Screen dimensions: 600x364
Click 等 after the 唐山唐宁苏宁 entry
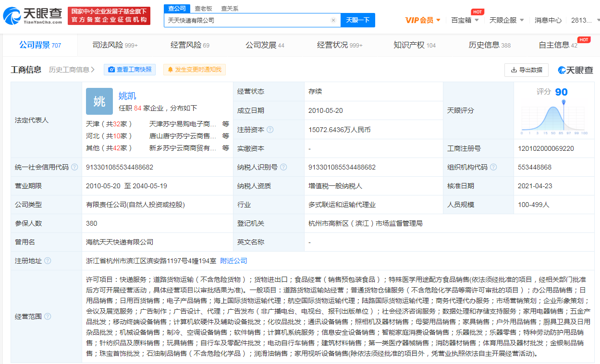[x=226, y=136]
